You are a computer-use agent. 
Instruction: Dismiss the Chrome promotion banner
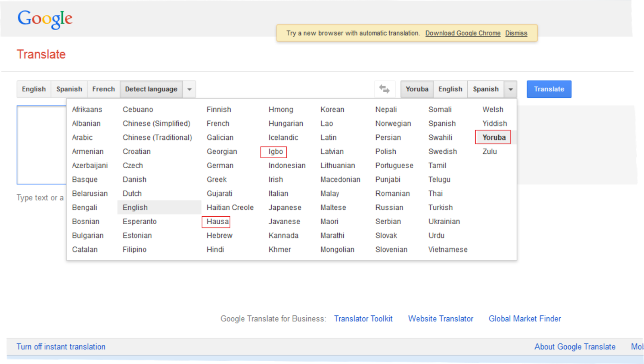pyautogui.click(x=516, y=33)
